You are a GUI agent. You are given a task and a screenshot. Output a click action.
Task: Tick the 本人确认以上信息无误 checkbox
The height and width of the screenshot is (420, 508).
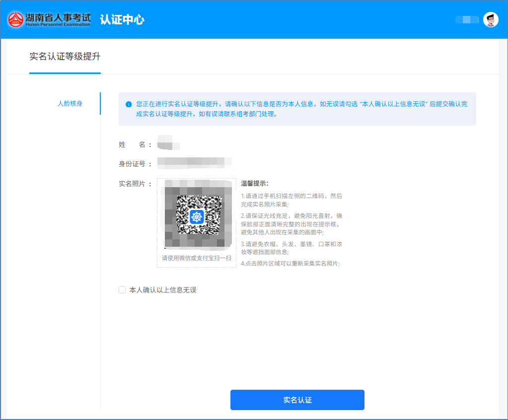[x=122, y=290]
